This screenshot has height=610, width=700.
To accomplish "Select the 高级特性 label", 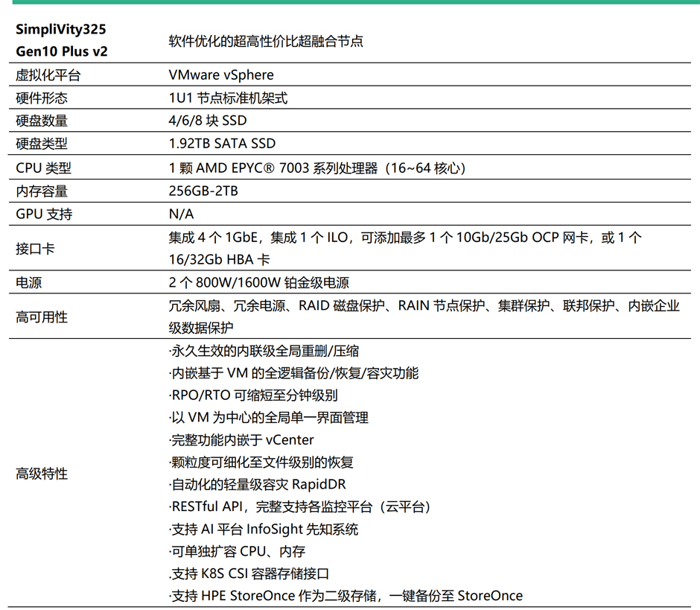I will (x=42, y=474).
